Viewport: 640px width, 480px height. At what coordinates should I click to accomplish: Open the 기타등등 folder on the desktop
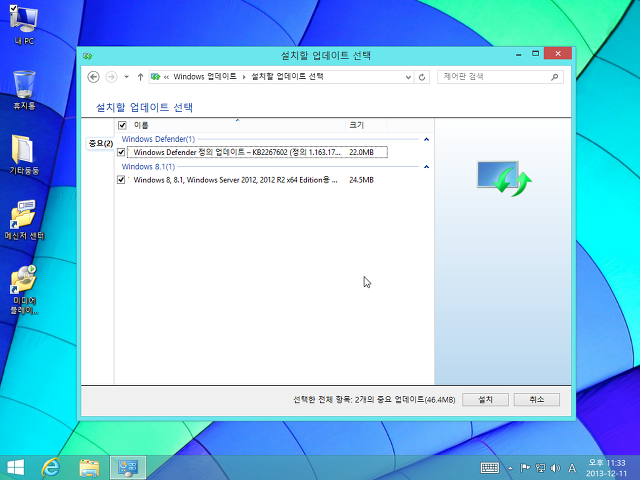point(24,154)
